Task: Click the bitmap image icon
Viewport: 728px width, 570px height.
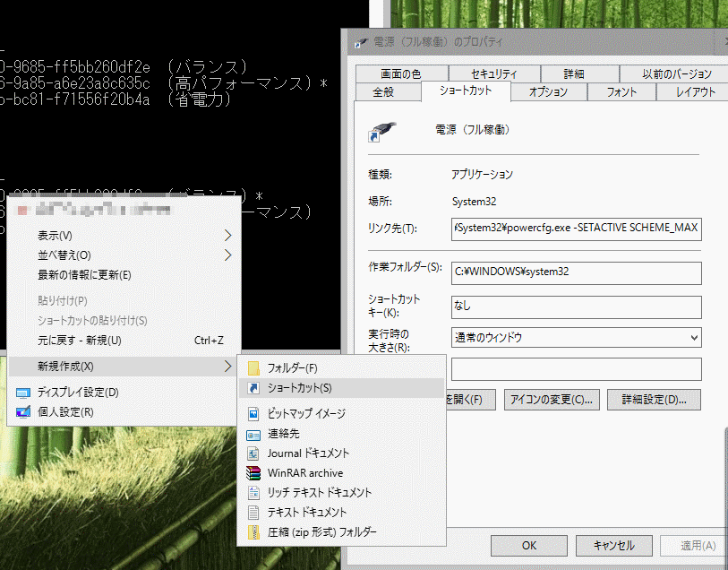Action: (253, 413)
